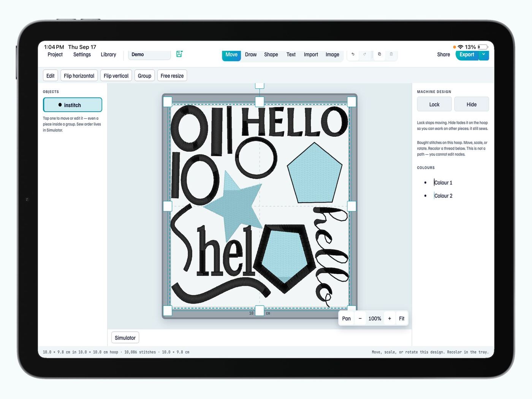This screenshot has height=399, width=532.
Task: Click the "1:04 PM" clock text
Action: [x=54, y=47]
